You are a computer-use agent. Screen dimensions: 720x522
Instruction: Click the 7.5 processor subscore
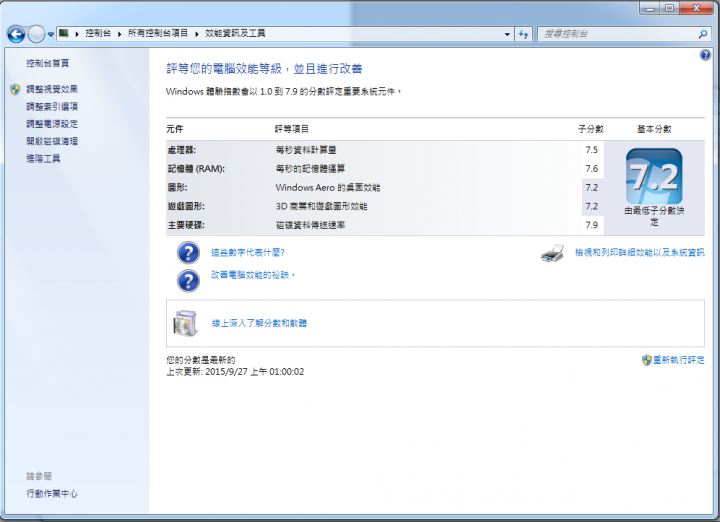pyautogui.click(x=591, y=150)
